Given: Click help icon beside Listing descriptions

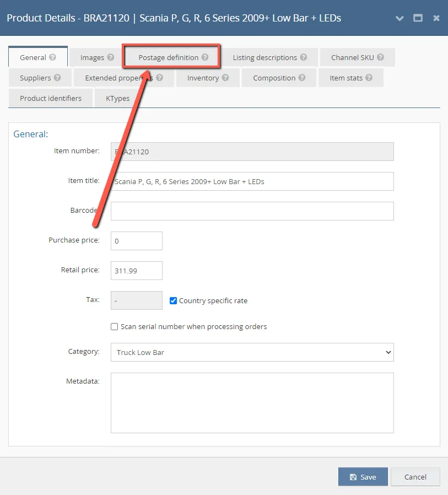Looking at the screenshot, I should click(304, 57).
